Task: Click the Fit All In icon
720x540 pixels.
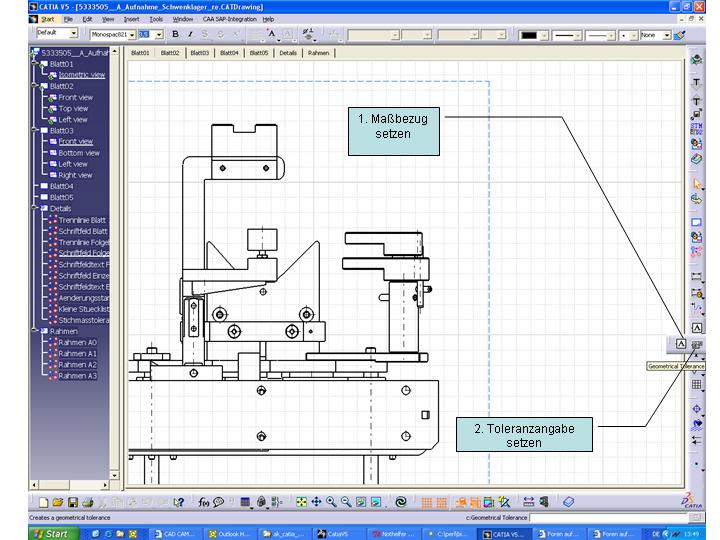Action: pos(301,502)
